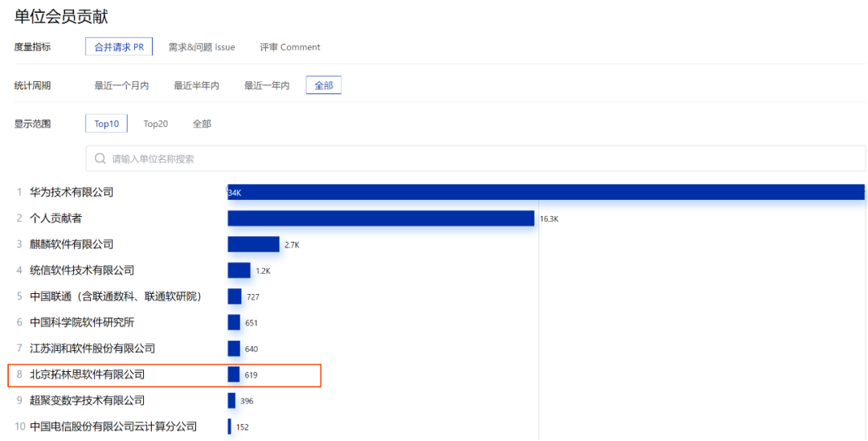
Task: Click 北京拓林思软件有限公司 row label
Action: pos(87,374)
